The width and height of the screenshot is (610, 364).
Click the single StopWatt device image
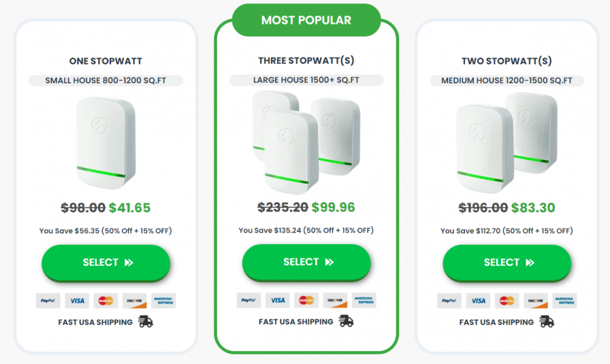[x=105, y=143]
